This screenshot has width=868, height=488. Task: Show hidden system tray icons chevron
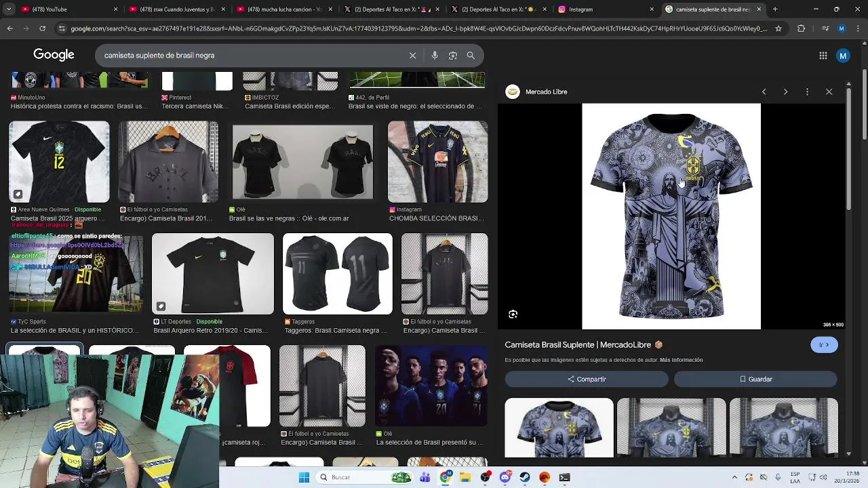(734, 477)
